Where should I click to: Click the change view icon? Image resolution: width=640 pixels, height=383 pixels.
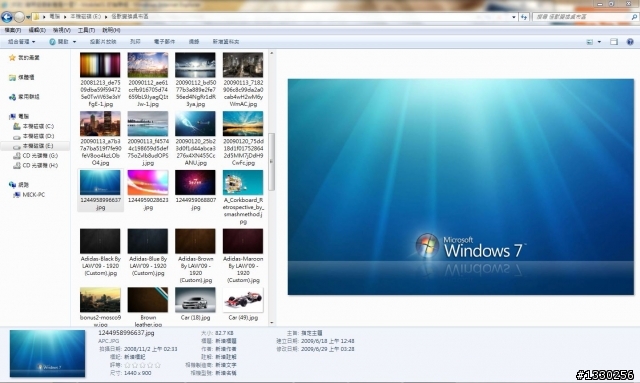tap(589, 42)
